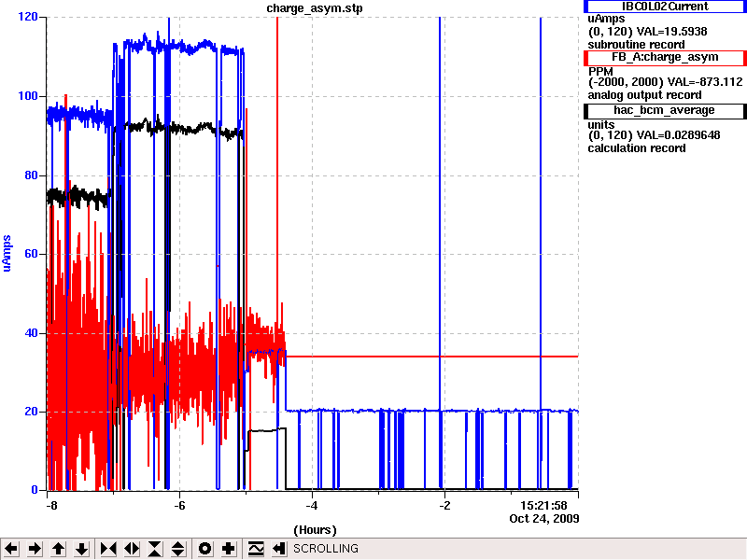The width and height of the screenshot is (747, 560).
Task: Pan the graph right with the right arrow
Action: click(x=35, y=549)
